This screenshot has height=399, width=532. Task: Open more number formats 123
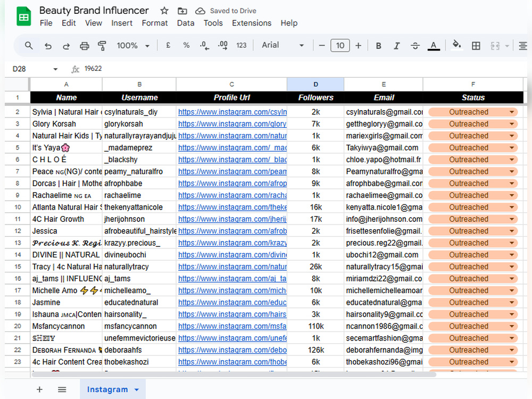coord(241,45)
